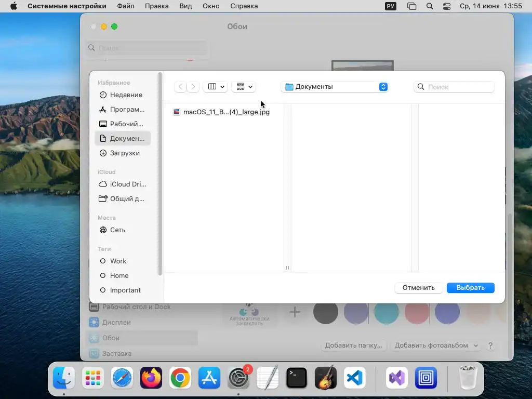Open TextEdit from Dock
This screenshot has height=399, width=532.
pos(268,378)
